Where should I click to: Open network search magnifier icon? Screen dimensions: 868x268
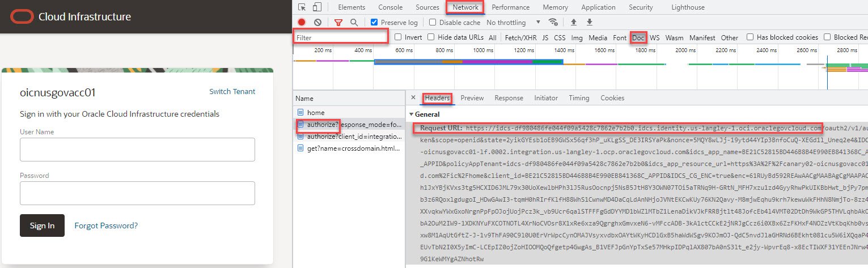click(x=354, y=23)
